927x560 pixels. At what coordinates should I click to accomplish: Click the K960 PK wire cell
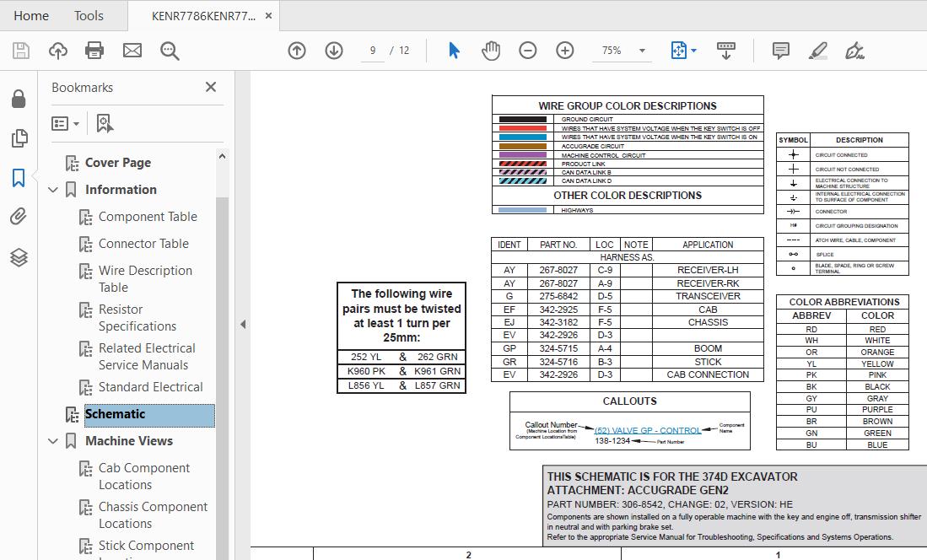pyautogui.click(x=366, y=371)
